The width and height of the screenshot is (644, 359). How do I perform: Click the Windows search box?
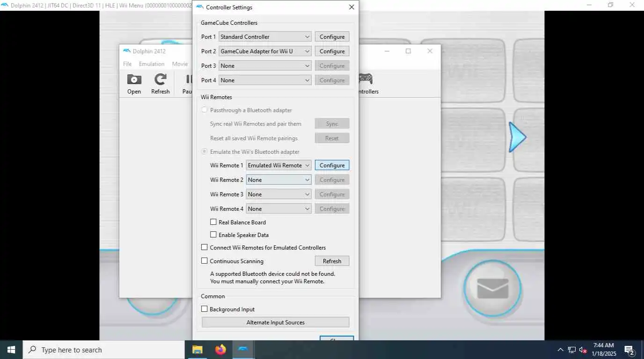[x=103, y=350]
